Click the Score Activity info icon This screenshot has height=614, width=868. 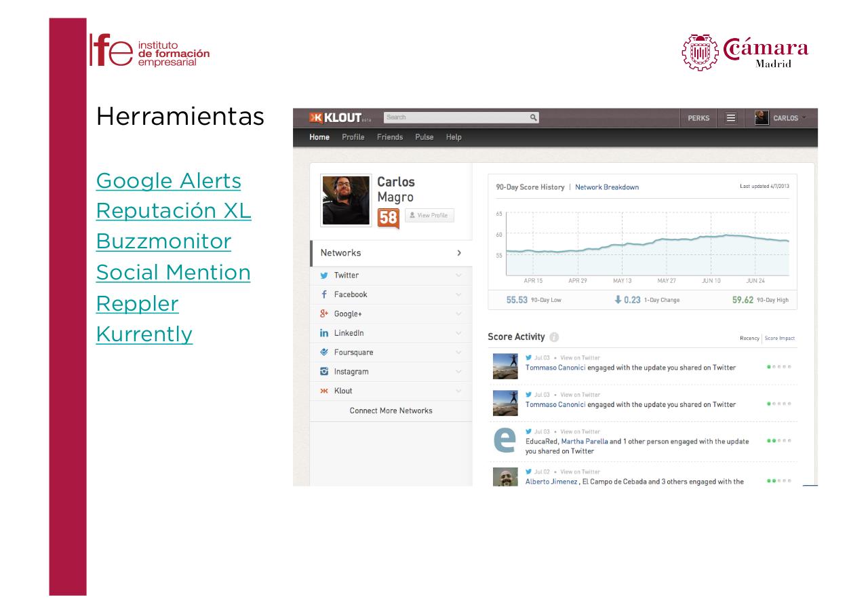[554, 337]
